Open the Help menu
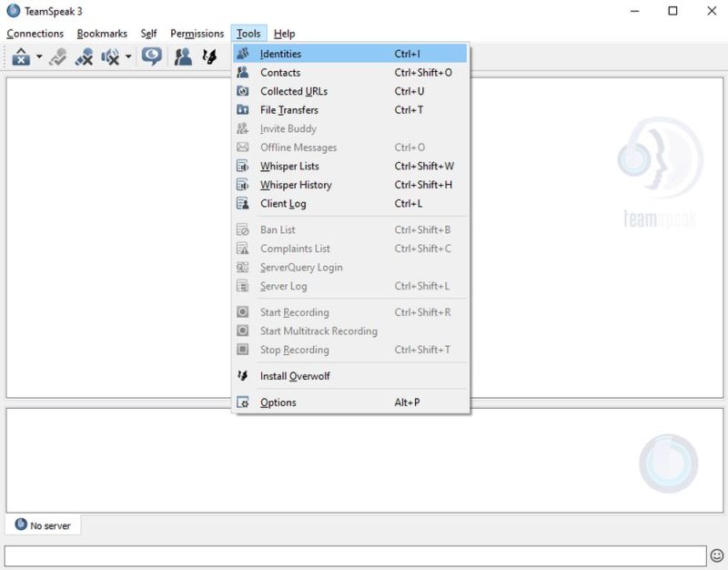Viewport: 728px width, 570px height. [284, 34]
